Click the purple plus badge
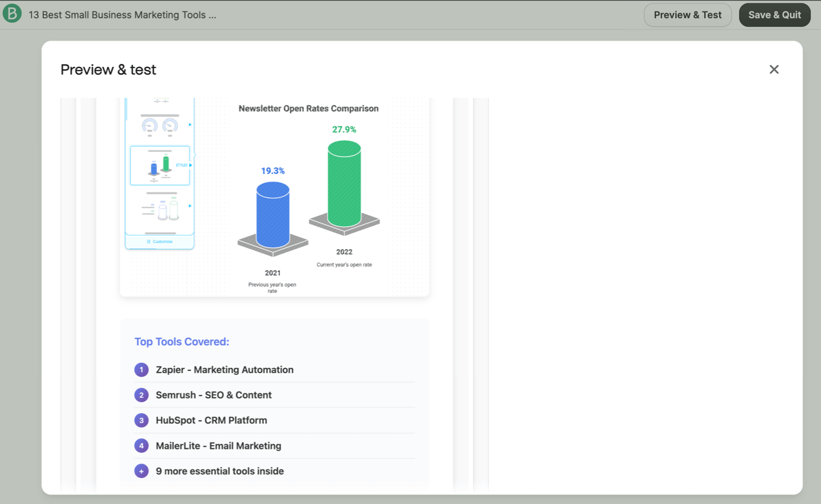Viewport: 821px width, 504px height. (141, 471)
